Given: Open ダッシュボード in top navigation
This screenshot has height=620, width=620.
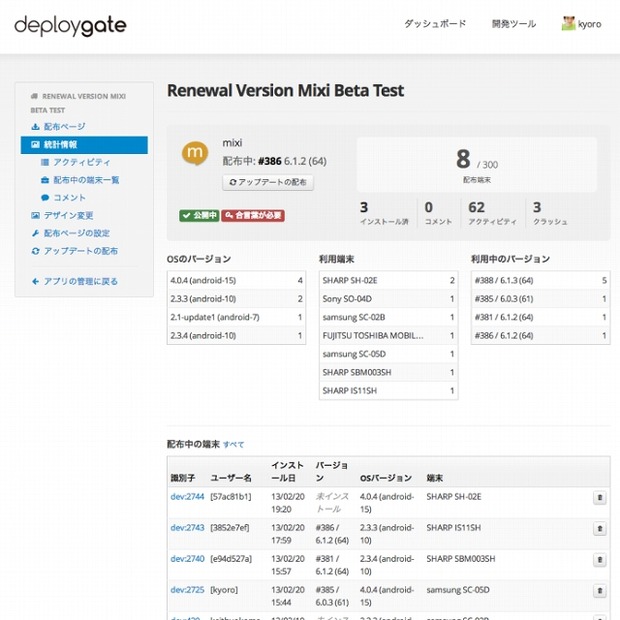Looking at the screenshot, I should (435, 24).
